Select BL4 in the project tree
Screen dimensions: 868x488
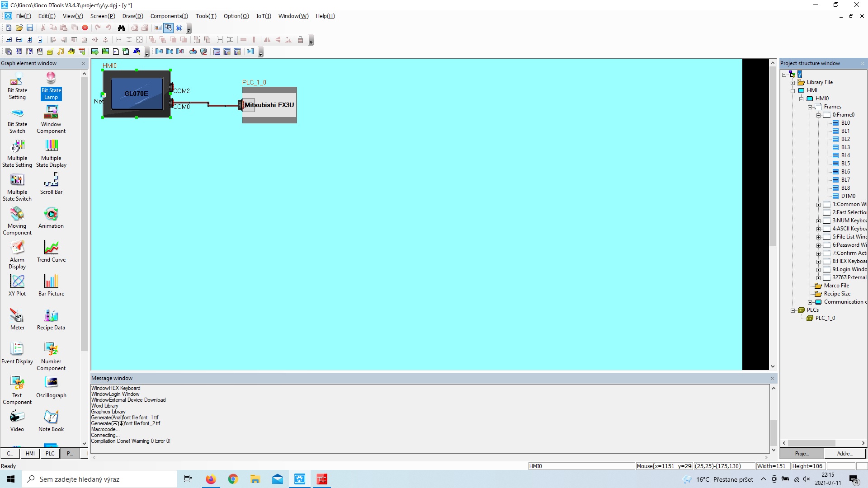tap(845, 155)
